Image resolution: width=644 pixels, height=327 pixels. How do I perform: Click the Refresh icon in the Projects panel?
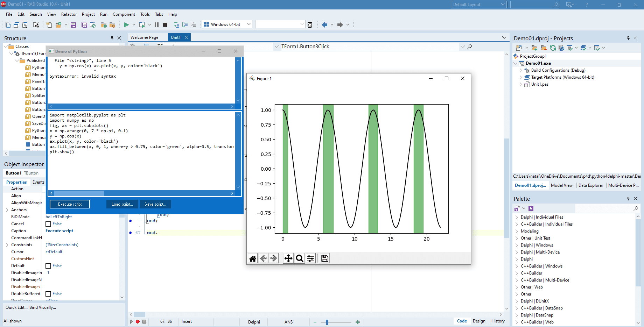[x=553, y=48]
